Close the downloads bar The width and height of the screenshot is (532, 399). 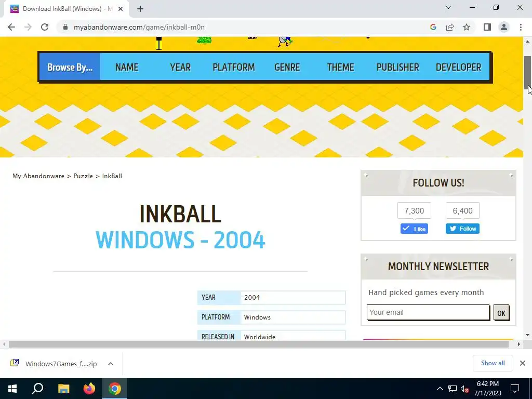523,363
